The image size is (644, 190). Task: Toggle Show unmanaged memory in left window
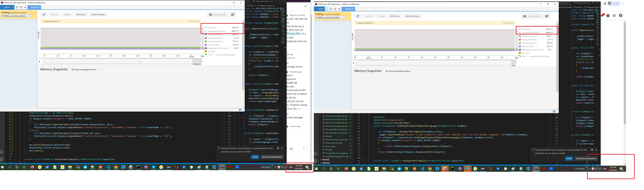pos(73,69)
